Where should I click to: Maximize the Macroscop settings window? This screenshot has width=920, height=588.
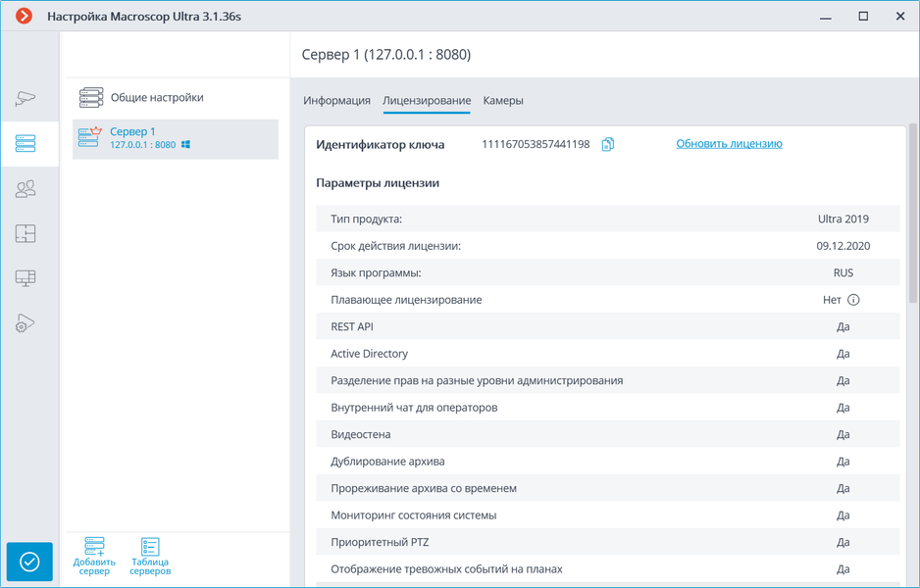(x=863, y=17)
